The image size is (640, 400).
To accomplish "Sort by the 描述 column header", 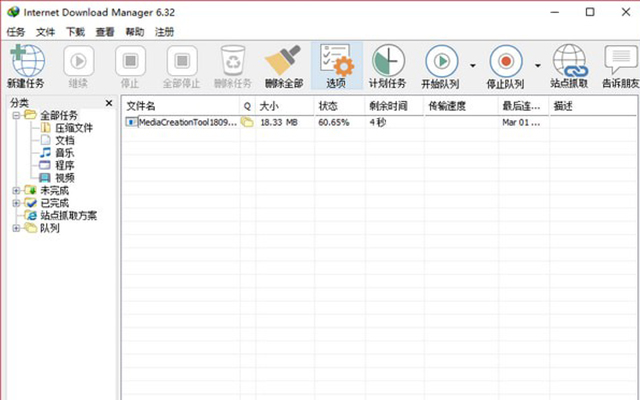I will (593, 107).
